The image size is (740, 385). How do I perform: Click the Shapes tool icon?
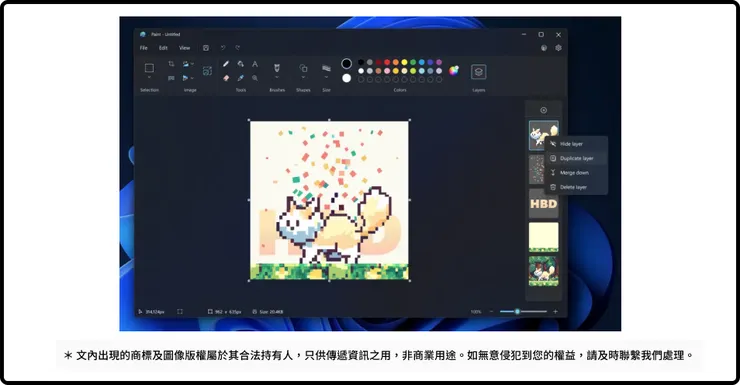coord(303,68)
